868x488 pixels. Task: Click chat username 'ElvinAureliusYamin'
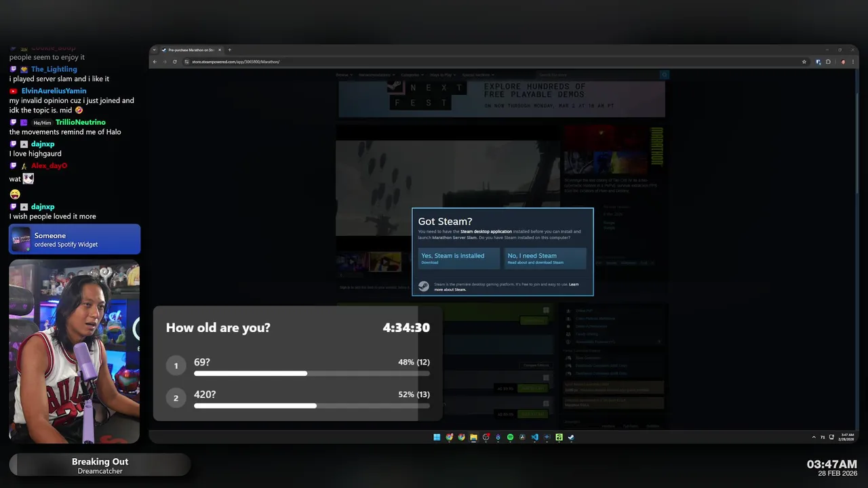(54, 91)
